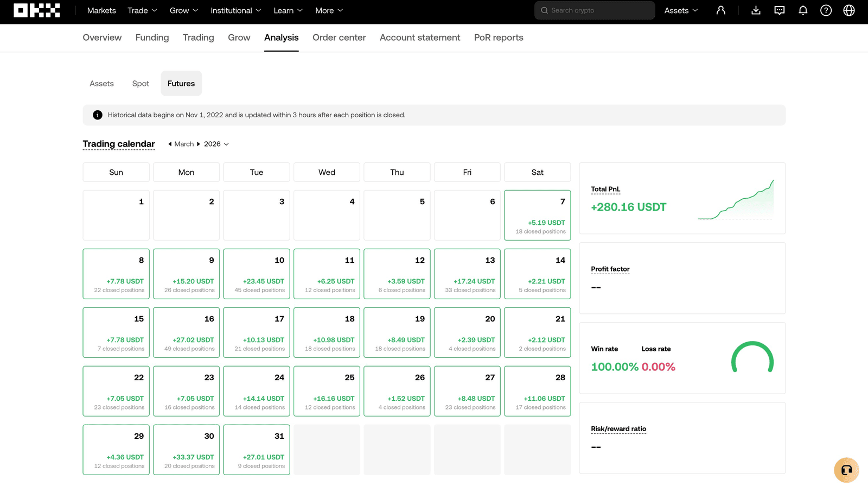Click the Profit factor label
Image resolution: width=868 pixels, height=492 pixels.
tap(610, 269)
